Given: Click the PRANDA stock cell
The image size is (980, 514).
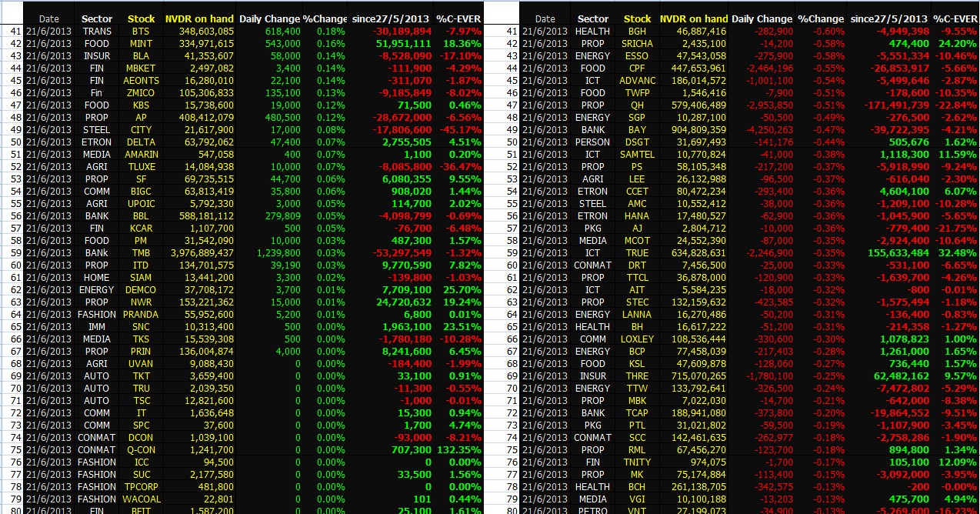Looking at the screenshot, I should tap(141, 315).
